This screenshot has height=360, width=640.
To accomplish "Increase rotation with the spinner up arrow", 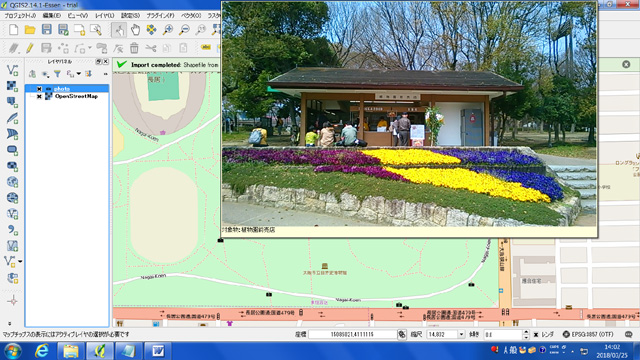I will click(526, 332).
